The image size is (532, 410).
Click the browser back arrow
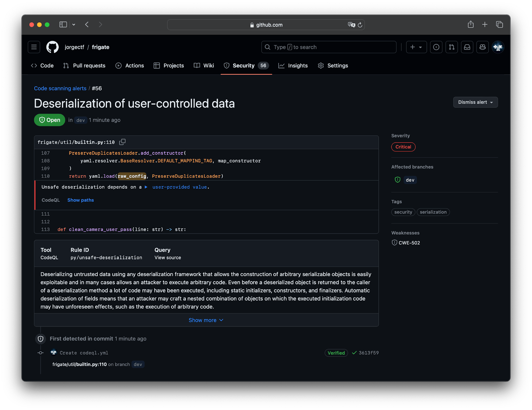(x=87, y=24)
